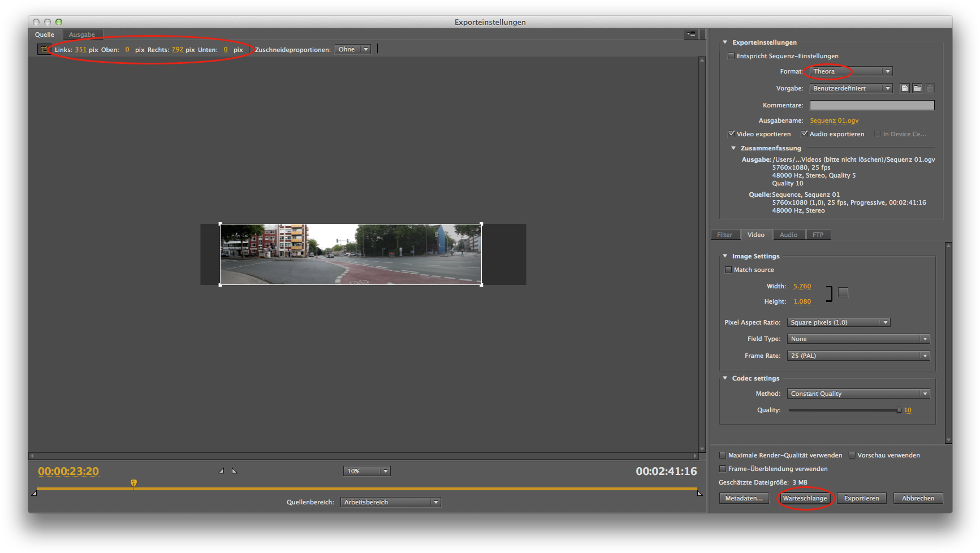980x553 pixels.
Task: Switch to the Ausgabe tab
Action: click(82, 34)
